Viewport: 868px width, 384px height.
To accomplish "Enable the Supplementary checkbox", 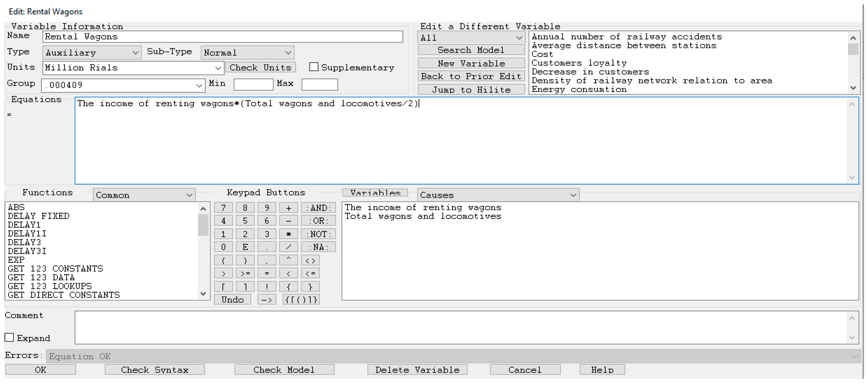I will [x=314, y=67].
